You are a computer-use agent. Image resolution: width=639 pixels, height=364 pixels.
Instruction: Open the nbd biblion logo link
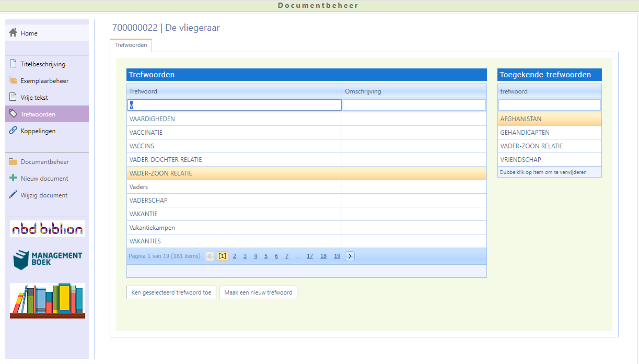(48, 229)
